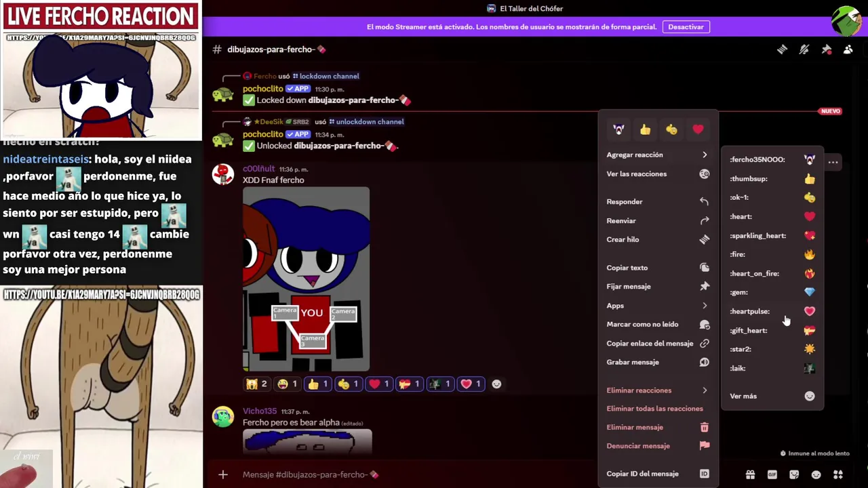Open the apps icon in message bar
868x488 pixels.
tap(838, 474)
